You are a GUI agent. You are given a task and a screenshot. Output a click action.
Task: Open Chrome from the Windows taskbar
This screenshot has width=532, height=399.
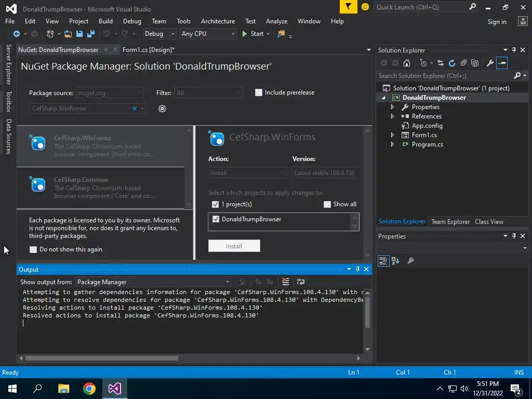pyautogui.click(x=89, y=389)
